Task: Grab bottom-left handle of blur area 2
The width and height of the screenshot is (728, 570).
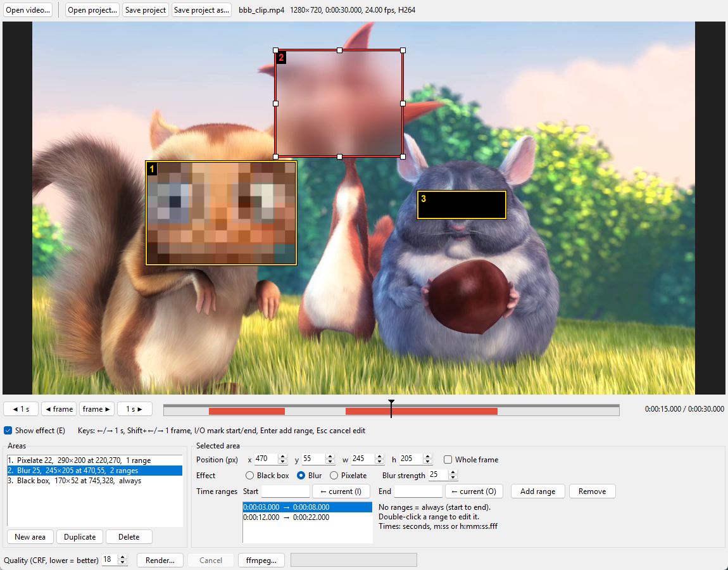Action: pos(276,157)
